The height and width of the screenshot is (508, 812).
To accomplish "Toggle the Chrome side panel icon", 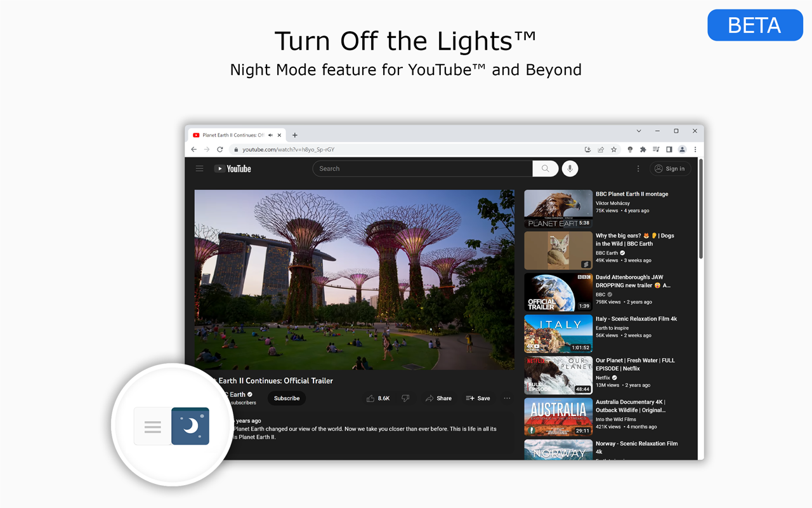I will (x=669, y=150).
